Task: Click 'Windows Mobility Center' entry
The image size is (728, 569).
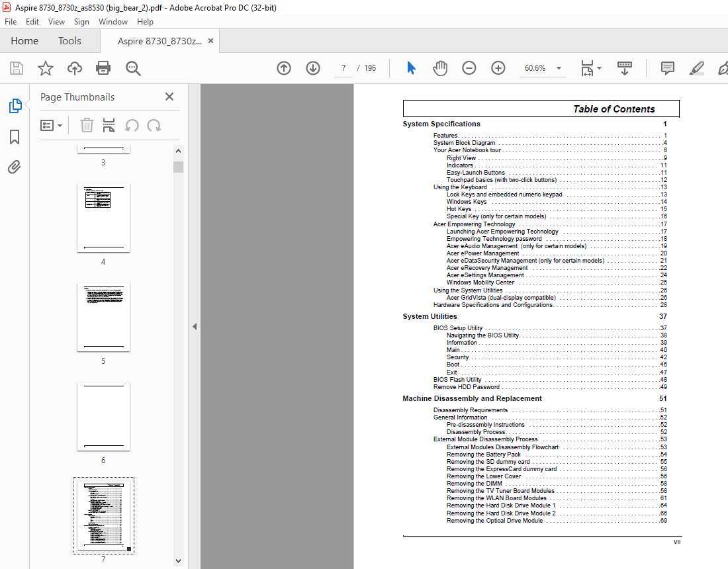Action: (480, 283)
